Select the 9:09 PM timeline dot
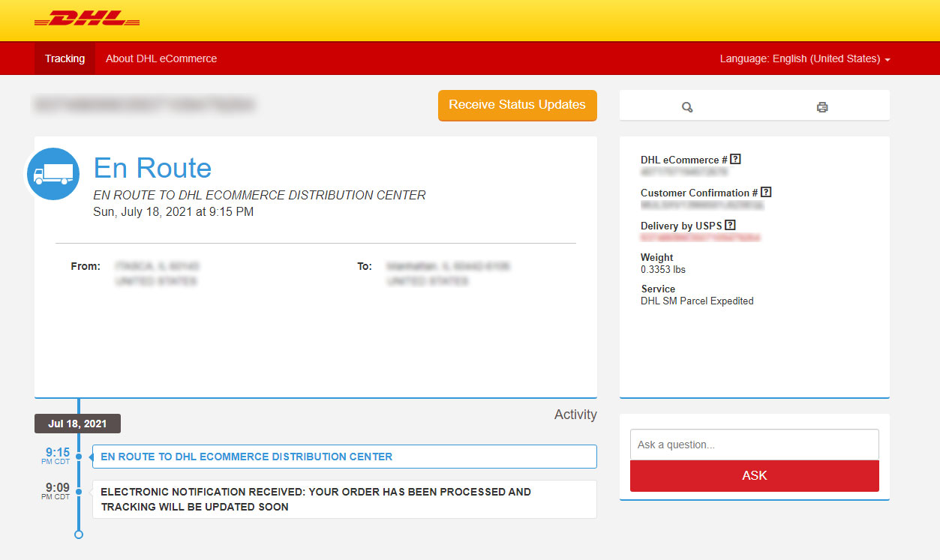The width and height of the screenshot is (940, 560). point(79,492)
